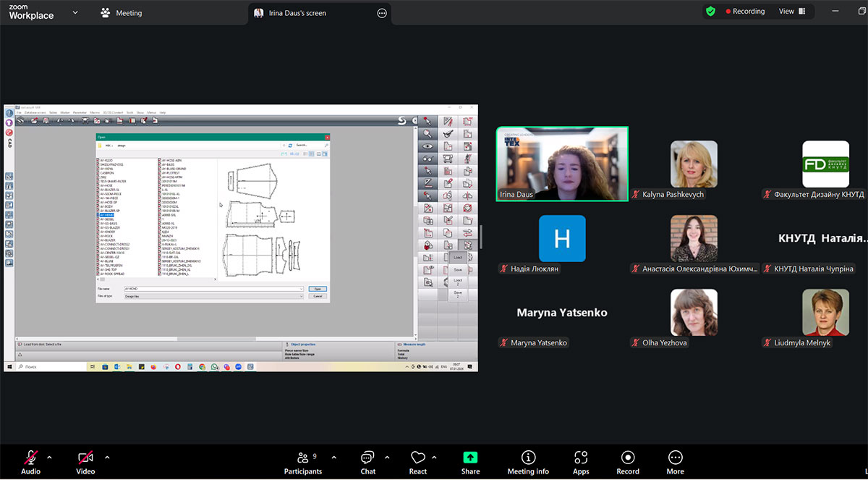
Task: Click the green encryption shield icon
Action: point(710,12)
